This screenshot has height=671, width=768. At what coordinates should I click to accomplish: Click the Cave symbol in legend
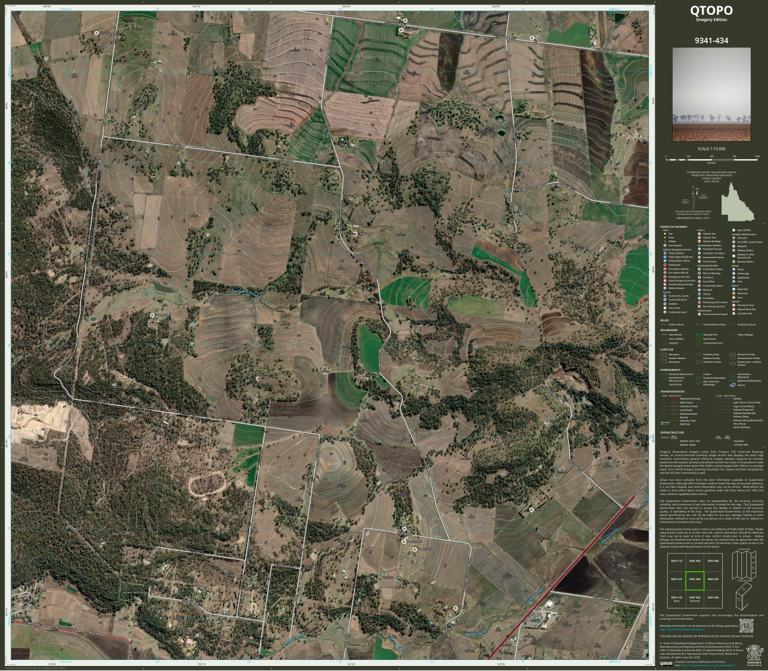734,297
